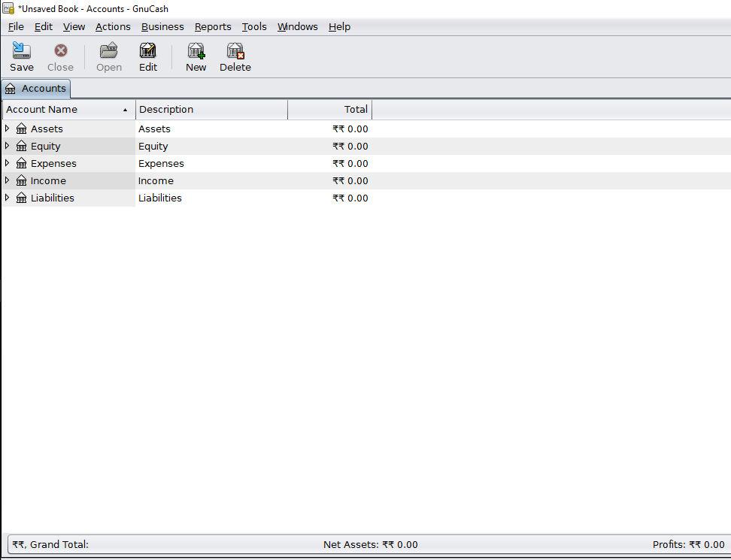Click the GnuCash title bar icon
This screenshot has width=731, height=560.
(x=8, y=8)
